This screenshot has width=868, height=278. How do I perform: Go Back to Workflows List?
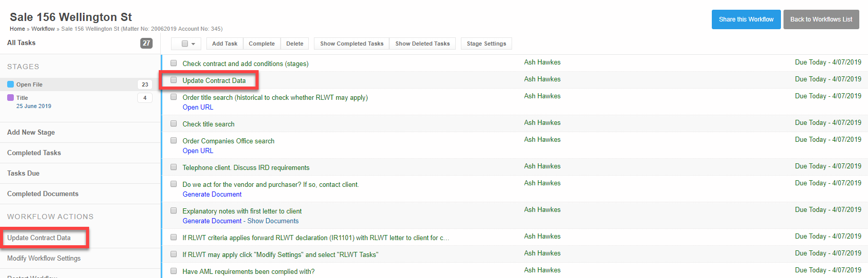pos(821,19)
